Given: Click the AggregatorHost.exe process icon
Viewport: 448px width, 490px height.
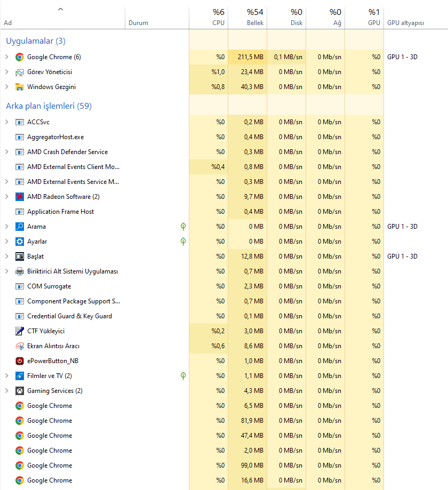Looking at the screenshot, I should pos(20,137).
